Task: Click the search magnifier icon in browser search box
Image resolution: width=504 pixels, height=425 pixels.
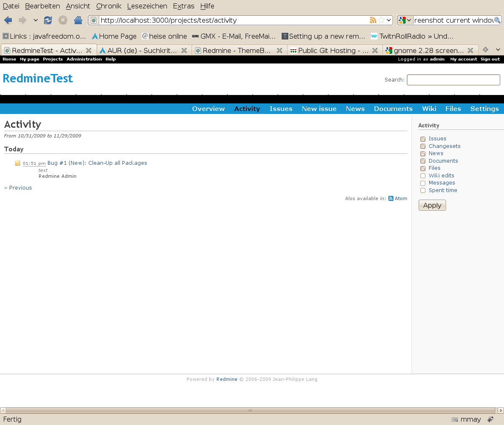Action: (497, 20)
